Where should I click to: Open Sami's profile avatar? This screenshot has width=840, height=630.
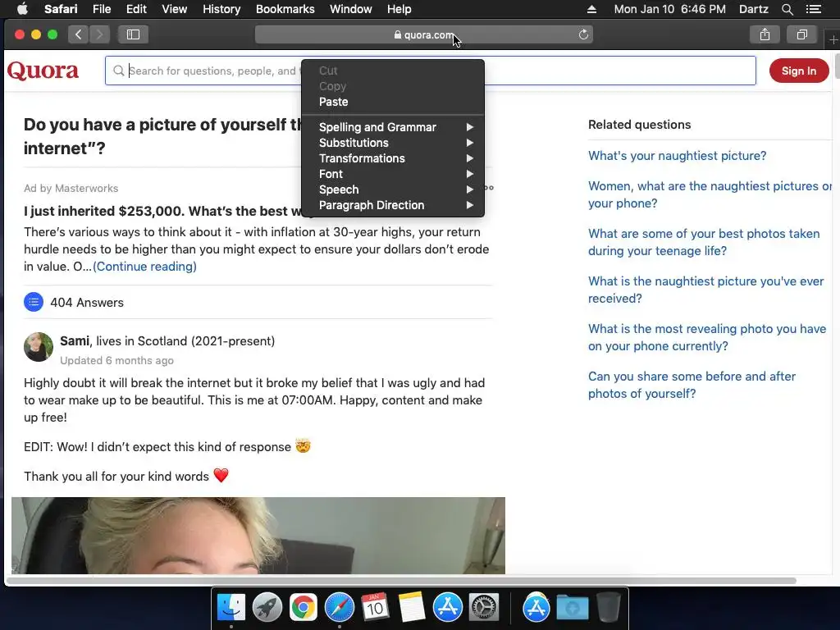pos(39,347)
